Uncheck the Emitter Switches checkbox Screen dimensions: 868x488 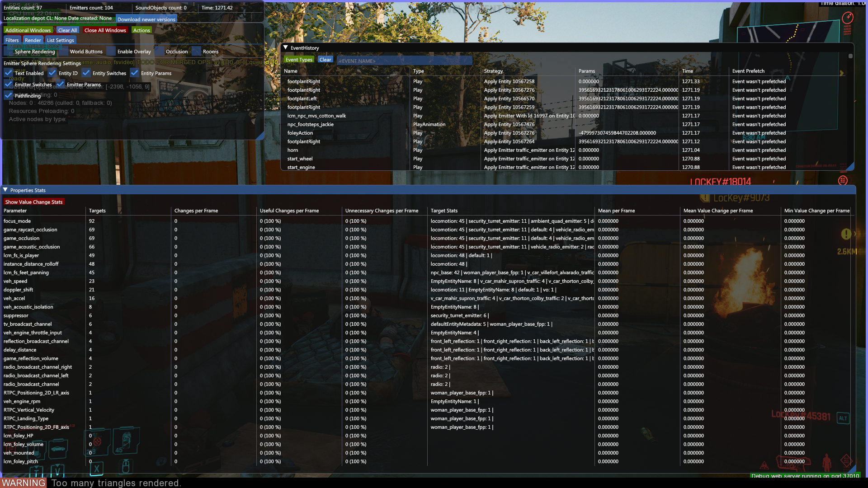click(x=9, y=84)
